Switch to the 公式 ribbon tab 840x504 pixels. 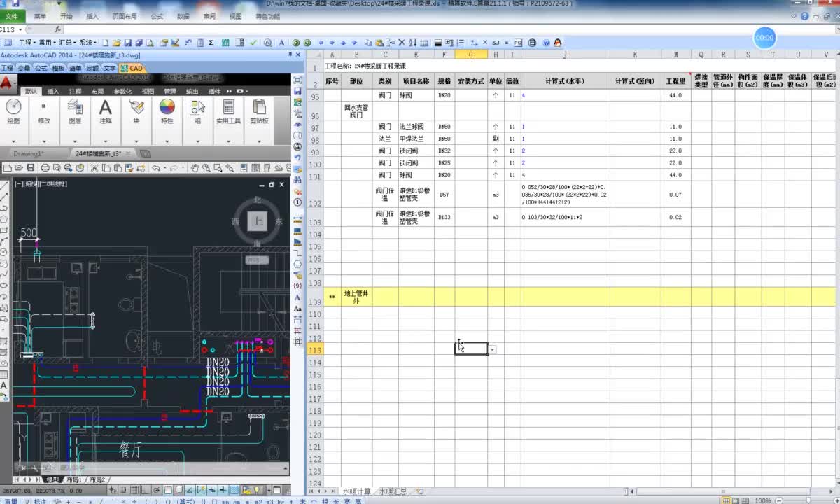pos(157,15)
